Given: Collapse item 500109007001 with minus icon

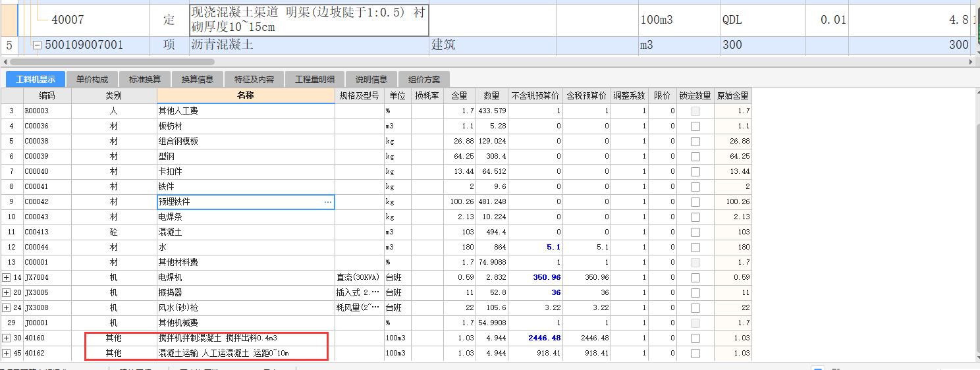Looking at the screenshot, I should pos(37,45).
